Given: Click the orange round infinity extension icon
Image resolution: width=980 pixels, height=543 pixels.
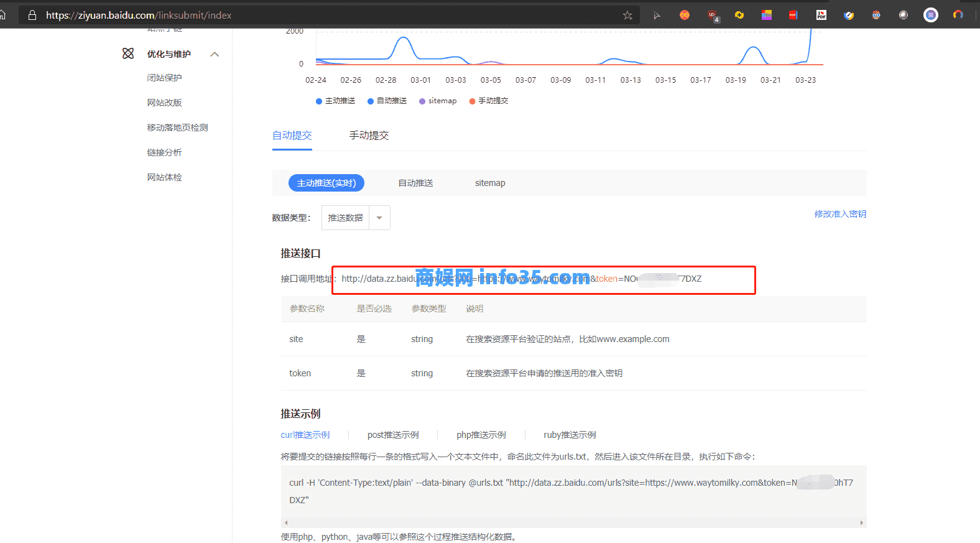Looking at the screenshot, I should tap(685, 15).
